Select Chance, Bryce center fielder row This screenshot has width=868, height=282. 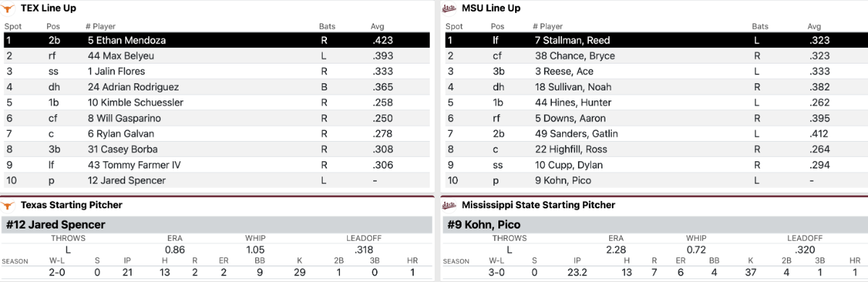[x=655, y=56]
